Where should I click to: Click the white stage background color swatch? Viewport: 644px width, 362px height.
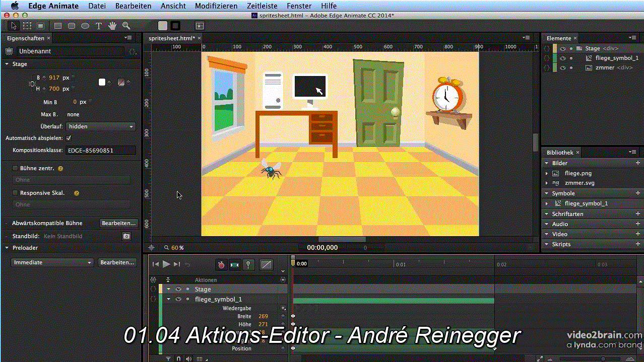(102, 83)
